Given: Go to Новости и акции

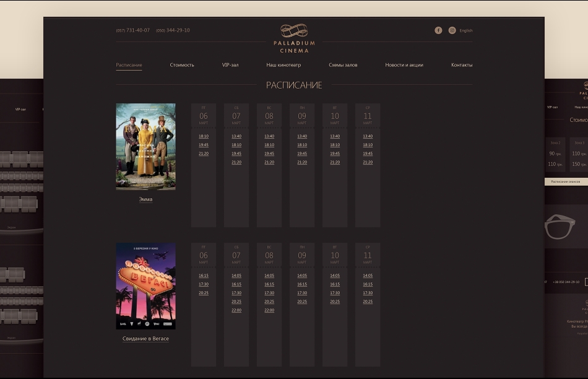Looking at the screenshot, I should pyautogui.click(x=404, y=65).
